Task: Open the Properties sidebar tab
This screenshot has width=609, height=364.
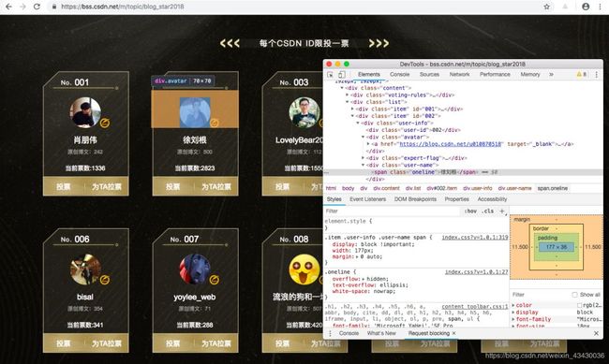Action: tap(457, 199)
